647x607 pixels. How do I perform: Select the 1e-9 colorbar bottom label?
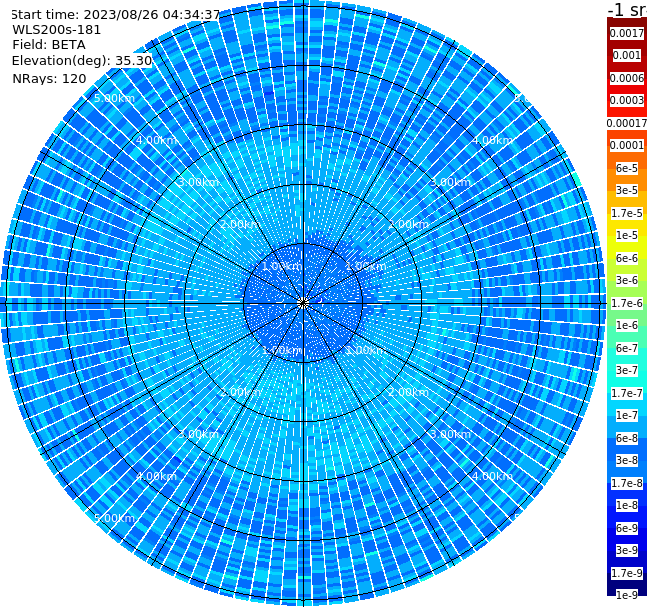(x=627, y=595)
